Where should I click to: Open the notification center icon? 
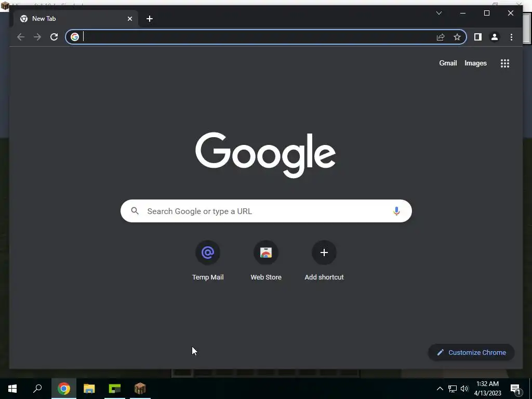(515, 389)
